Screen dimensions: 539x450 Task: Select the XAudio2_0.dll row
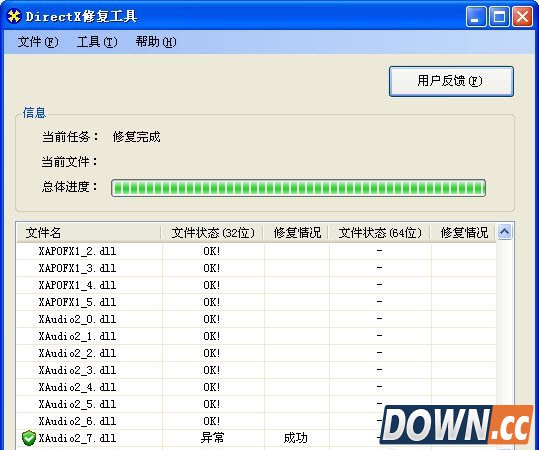tap(256, 319)
